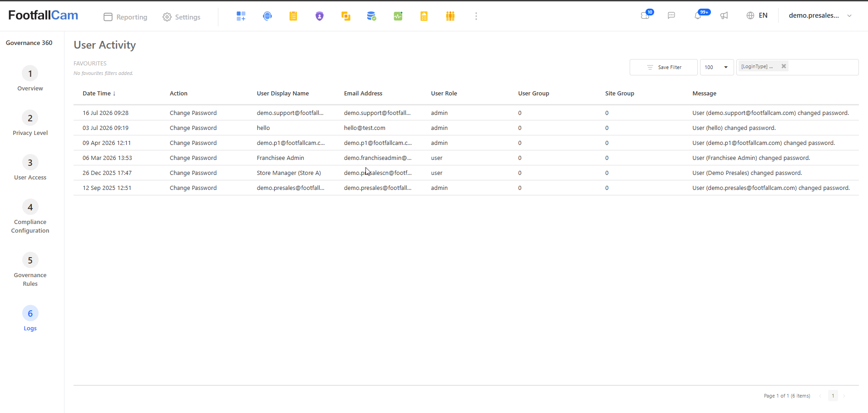Viewport: 868px width, 413px height.
Task: Open the blue apps grid plus icon
Action: point(241,16)
